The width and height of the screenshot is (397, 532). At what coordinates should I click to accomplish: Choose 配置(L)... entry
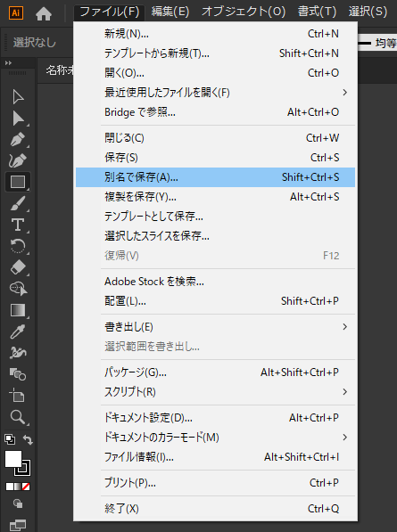coord(215,301)
